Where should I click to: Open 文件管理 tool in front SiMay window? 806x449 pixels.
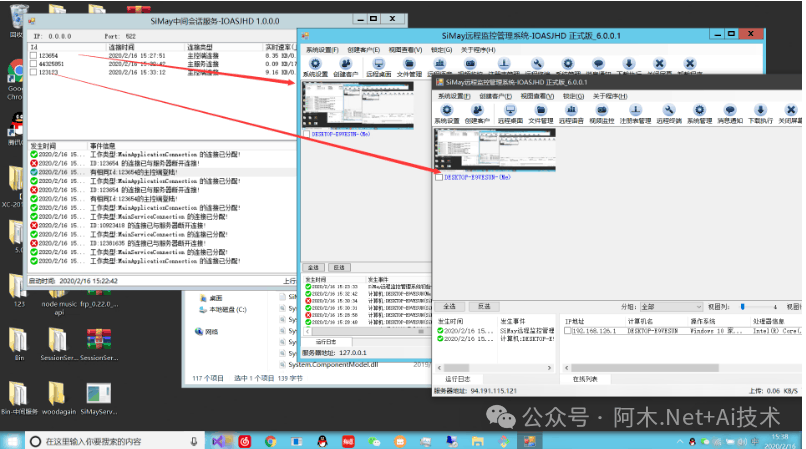(540, 114)
